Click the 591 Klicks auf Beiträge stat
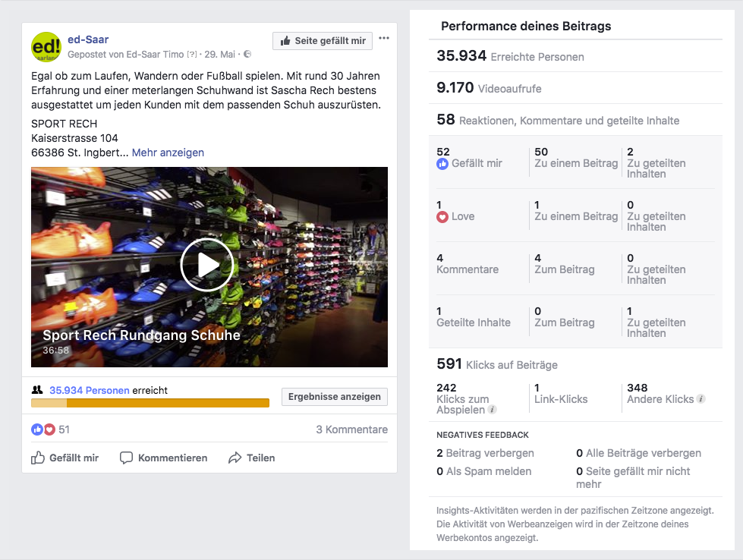The image size is (743, 560). 497,364
